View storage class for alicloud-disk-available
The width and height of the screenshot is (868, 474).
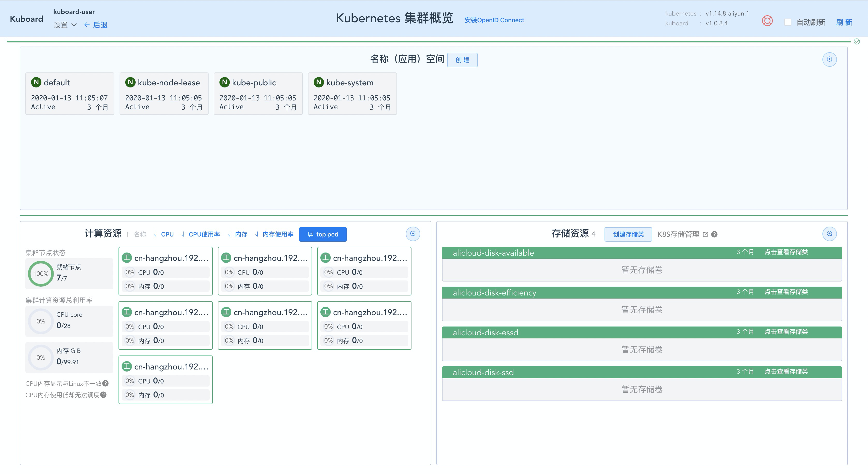[x=786, y=252]
